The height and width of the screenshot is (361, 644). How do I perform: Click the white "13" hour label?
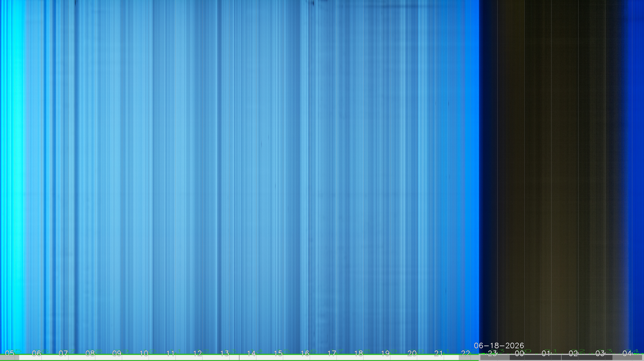coord(225,354)
